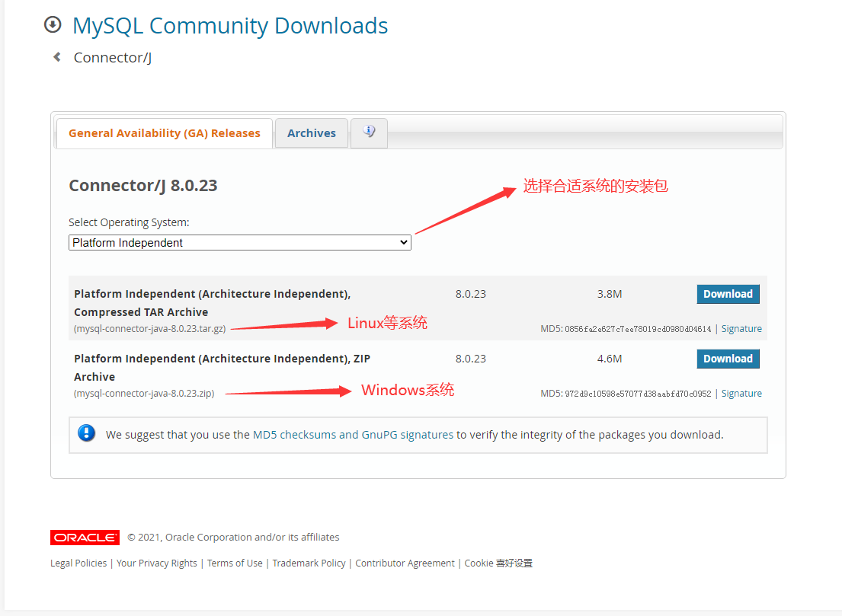Click the ZIP Archive package title text

[222, 368]
